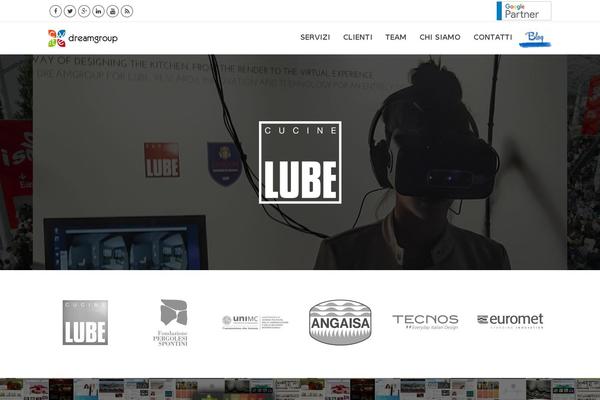Image resolution: width=600 pixels, height=400 pixels.
Task: Open the SERVIZI menu item
Action: [x=315, y=37]
